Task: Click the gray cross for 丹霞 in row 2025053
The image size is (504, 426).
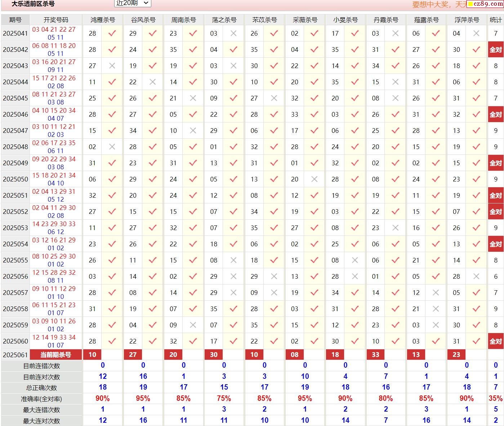Action: 395,228
